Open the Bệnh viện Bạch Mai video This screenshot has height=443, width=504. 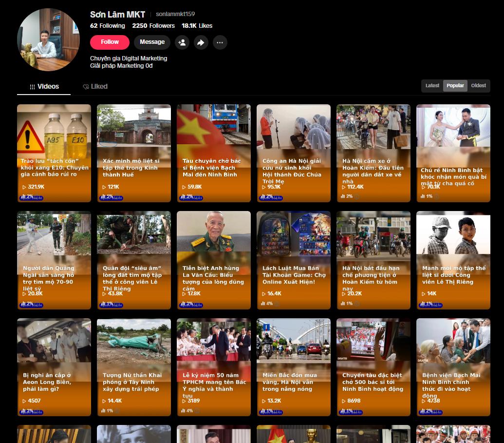pos(453,367)
